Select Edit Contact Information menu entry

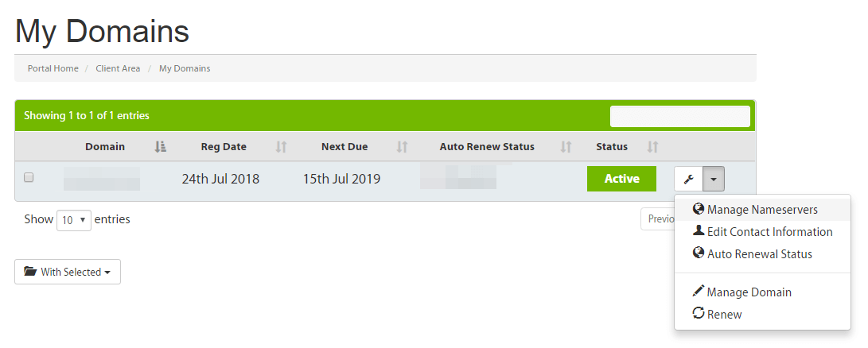pyautogui.click(x=769, y=232)
